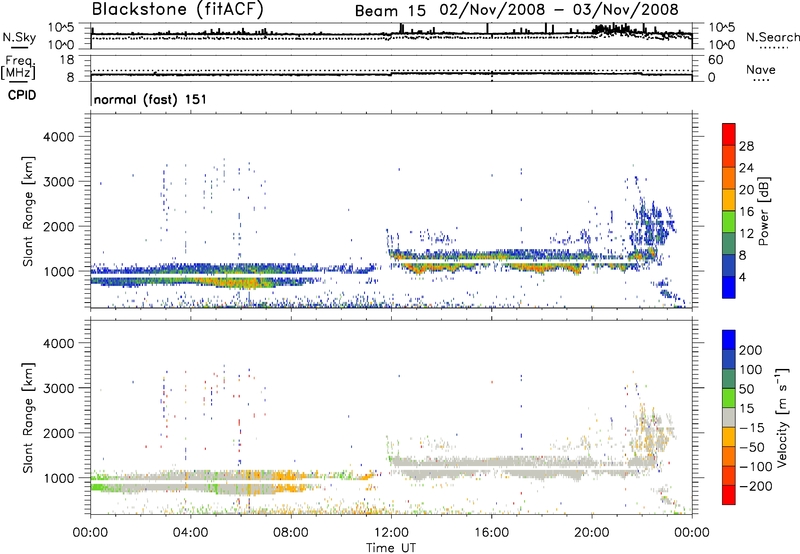The width and height of the screenshot is (800, 554).
Task: Click the "-200" label on the Velocity color bar
Action: coord(755,486)
